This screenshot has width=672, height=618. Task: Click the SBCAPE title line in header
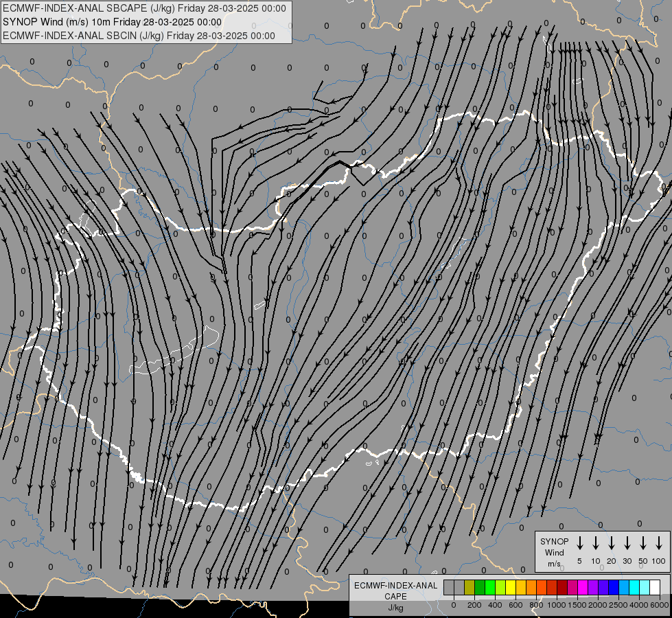point(144,8)
